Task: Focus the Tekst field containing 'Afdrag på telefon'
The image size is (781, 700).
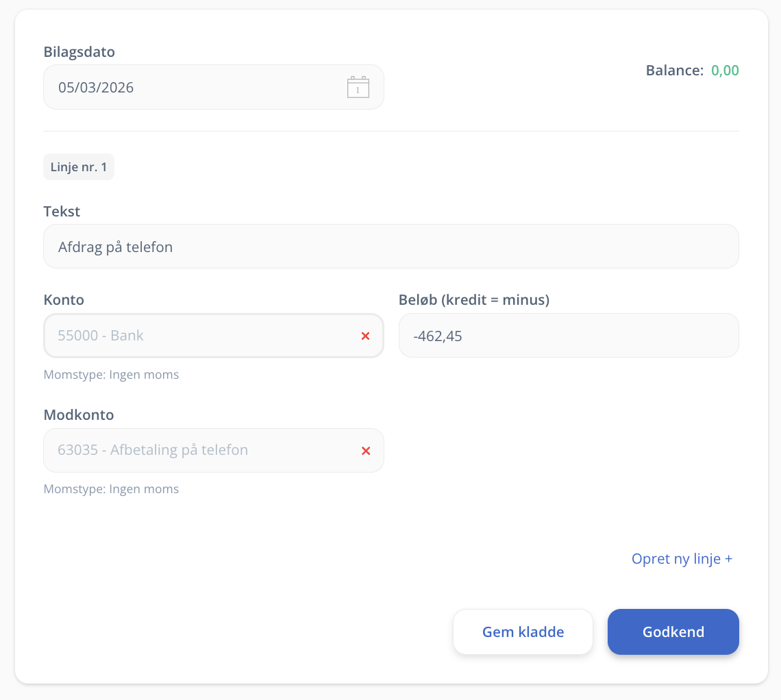Action: pyautogui.click(x=390, y=247)
